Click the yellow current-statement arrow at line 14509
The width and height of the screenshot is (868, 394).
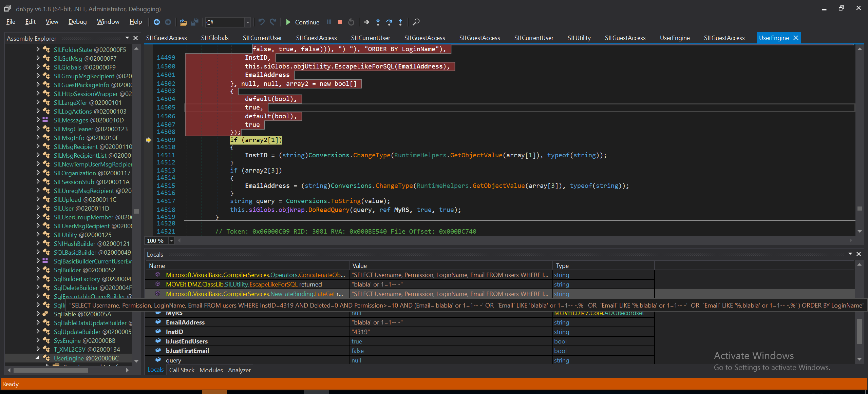pyautogui.click(x=149, y=140)
